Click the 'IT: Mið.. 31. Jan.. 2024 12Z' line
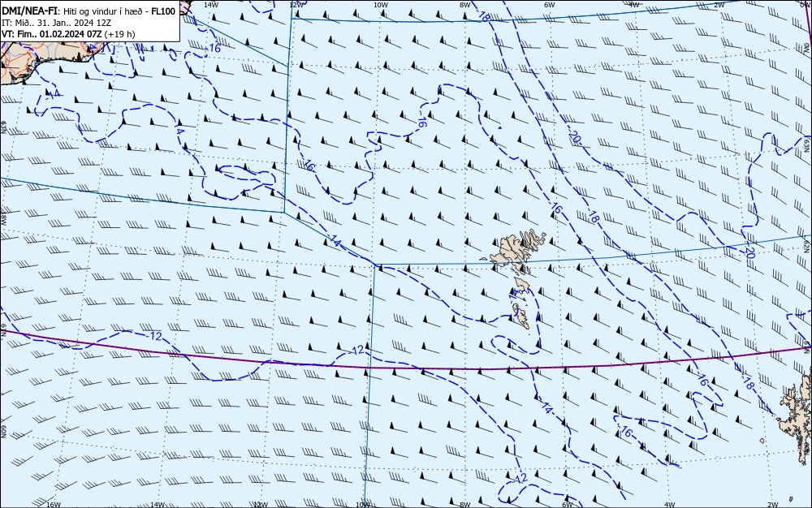Screen dimensions: 812x508 point(57,24)
